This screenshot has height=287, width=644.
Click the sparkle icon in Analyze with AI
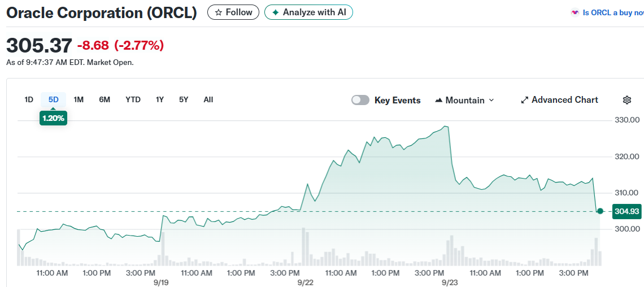(276, 12)
